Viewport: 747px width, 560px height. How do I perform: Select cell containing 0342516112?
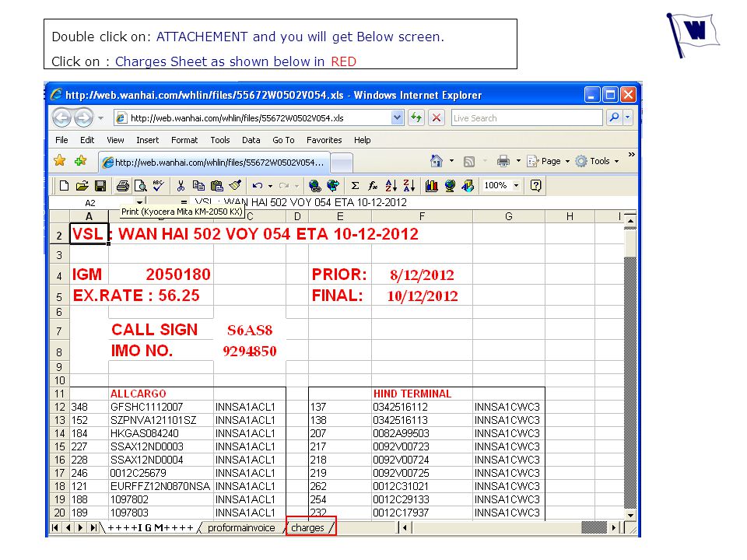pyautogui.click(x=422, y=407)
